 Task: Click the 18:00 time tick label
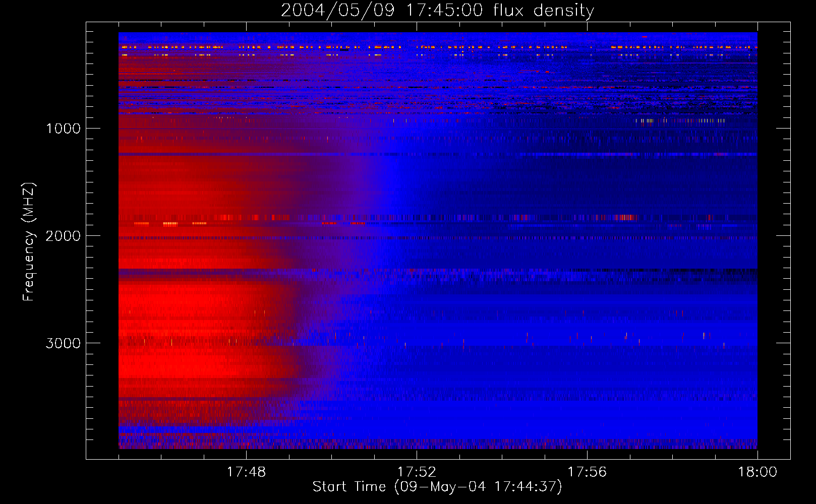(x=757, y=472)
